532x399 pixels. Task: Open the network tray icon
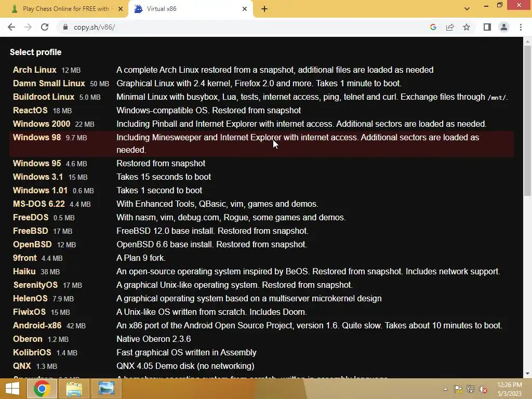(x=471, y=389)
